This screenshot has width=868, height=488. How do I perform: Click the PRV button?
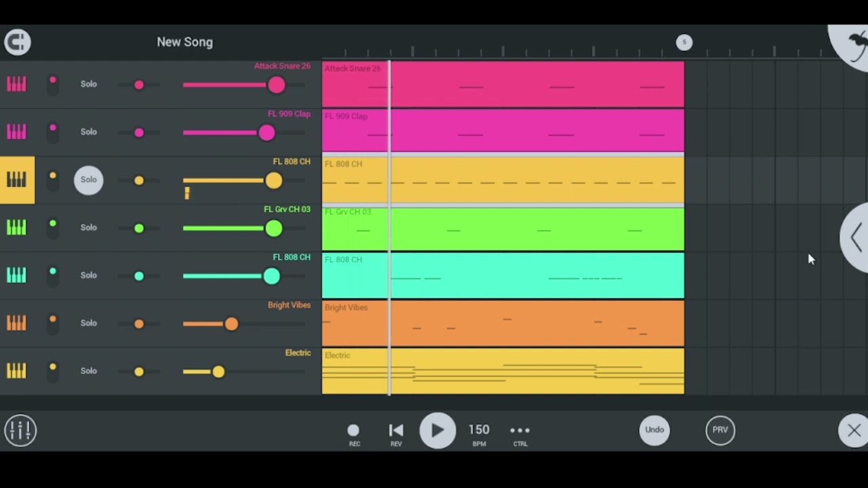[x=720, y=430]
